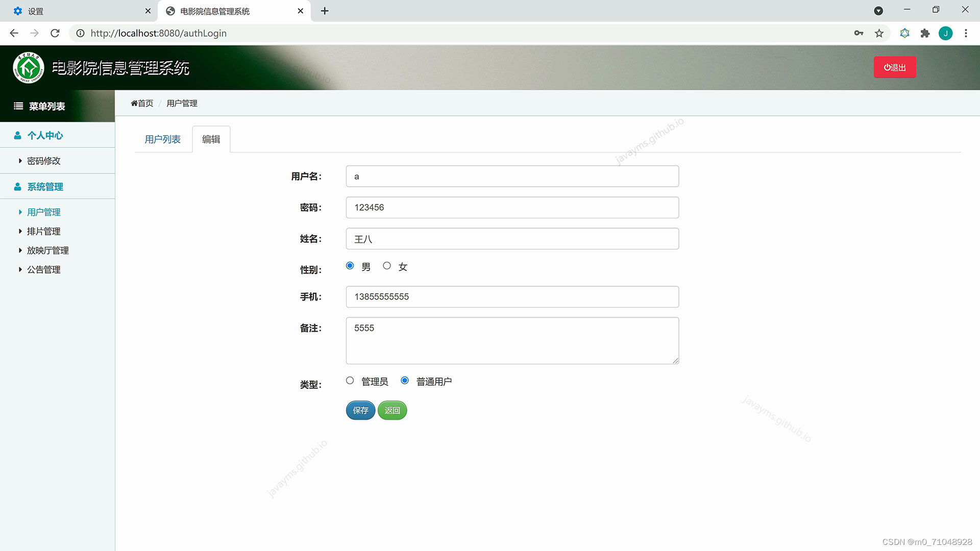Select the 女 gender radio button
Image resolution: width=980 pixels, height=551 pixels.
(x=387, y=266)
